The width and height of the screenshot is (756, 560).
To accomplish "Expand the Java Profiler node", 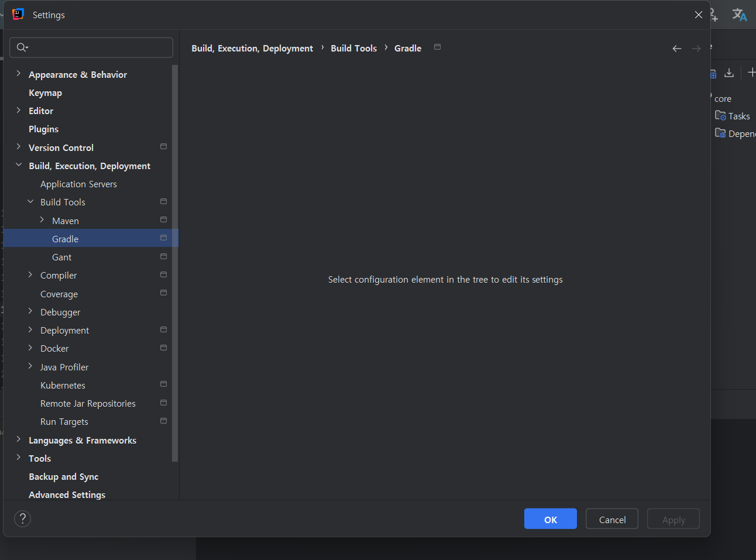I will (30, 366).
